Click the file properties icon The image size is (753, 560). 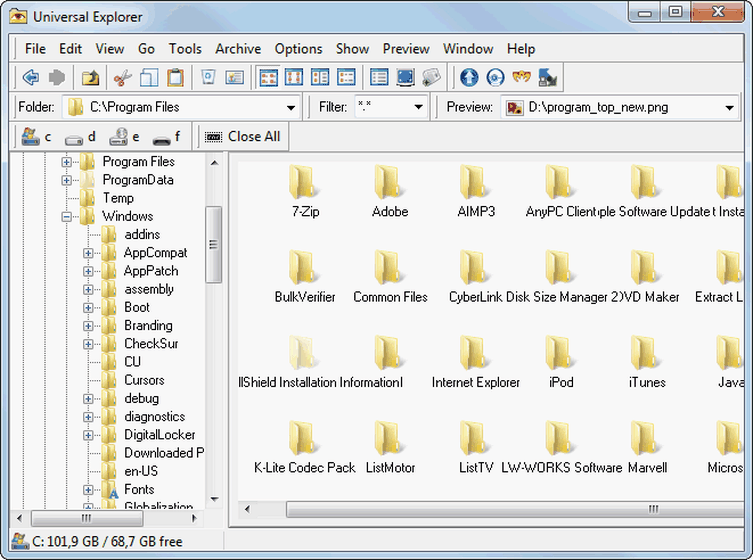(x=235, y=77)
